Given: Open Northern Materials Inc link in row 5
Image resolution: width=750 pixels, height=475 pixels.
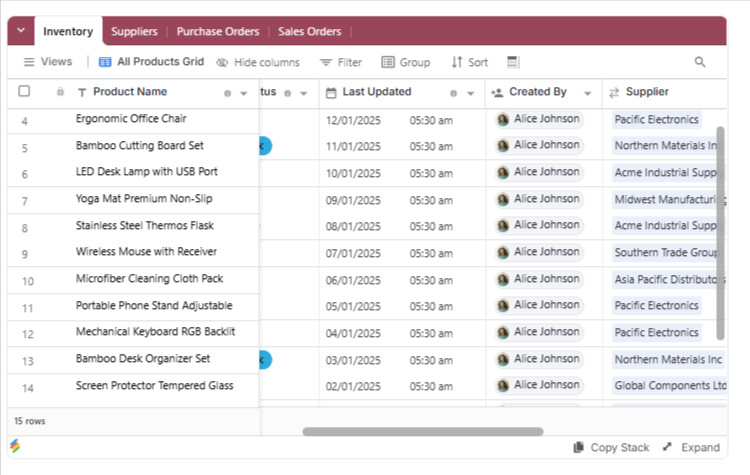Looking at the screenshot, I should click(x=668, y=145).
